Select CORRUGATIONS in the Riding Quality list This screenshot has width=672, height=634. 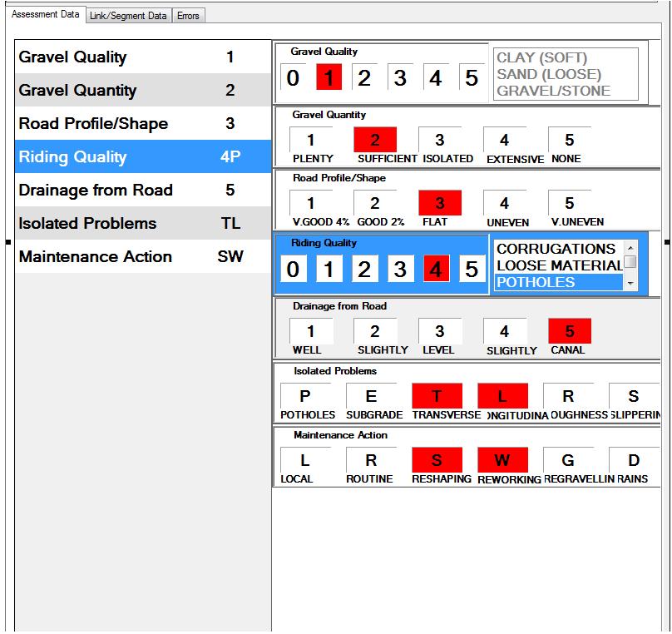(556, 249)
